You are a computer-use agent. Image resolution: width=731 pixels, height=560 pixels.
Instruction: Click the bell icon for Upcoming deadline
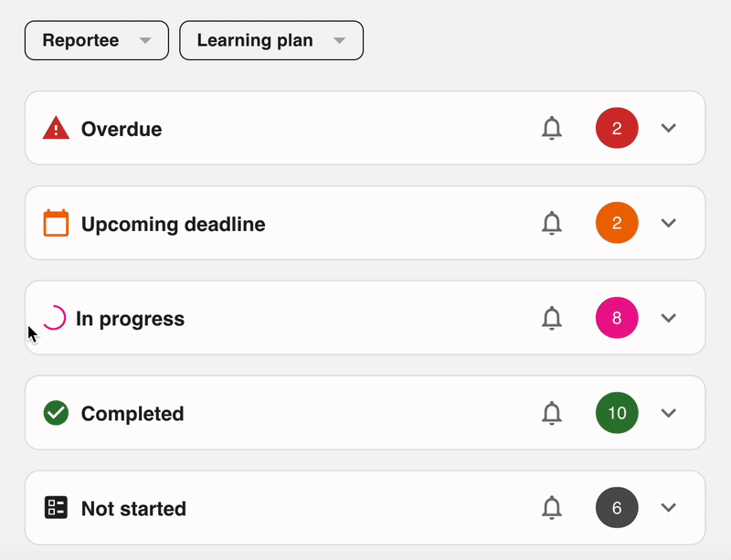point(552,223)
